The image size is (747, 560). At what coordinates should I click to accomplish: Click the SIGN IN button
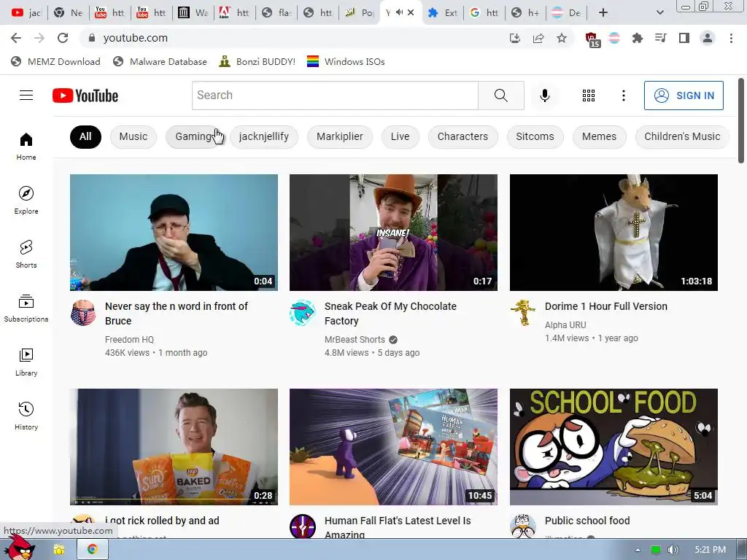pos(684,96)
